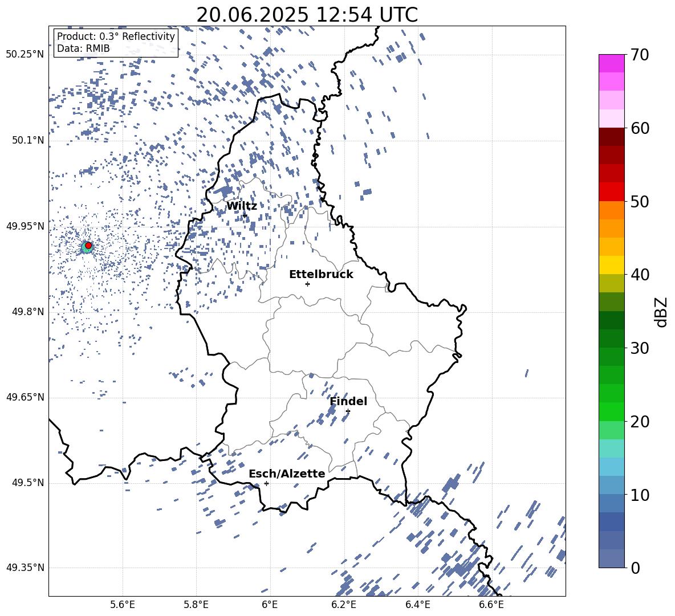Click the bright red colorbar swatch above 50
Image resolution: width=675 pixels, height=616 pixels.
point(611,192)
